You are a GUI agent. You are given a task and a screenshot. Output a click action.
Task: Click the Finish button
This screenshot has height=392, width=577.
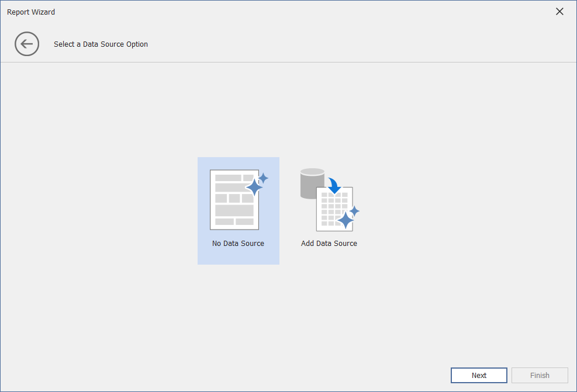pos(540,375)
